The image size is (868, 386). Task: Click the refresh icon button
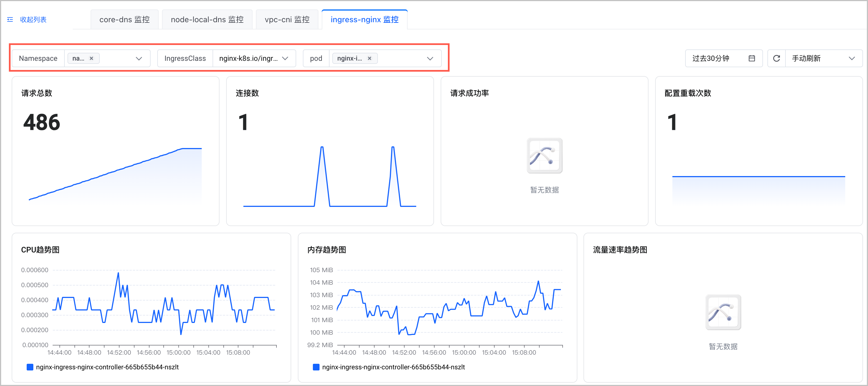776,58
